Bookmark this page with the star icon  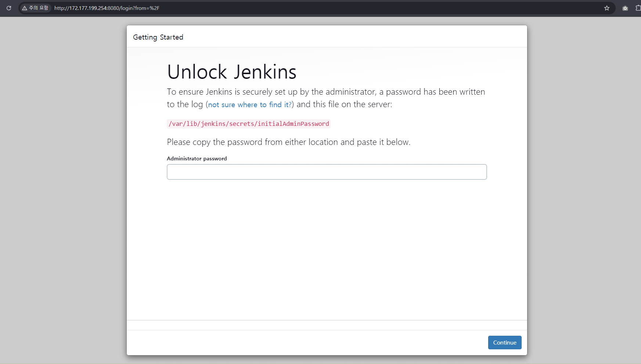(607, 8)
